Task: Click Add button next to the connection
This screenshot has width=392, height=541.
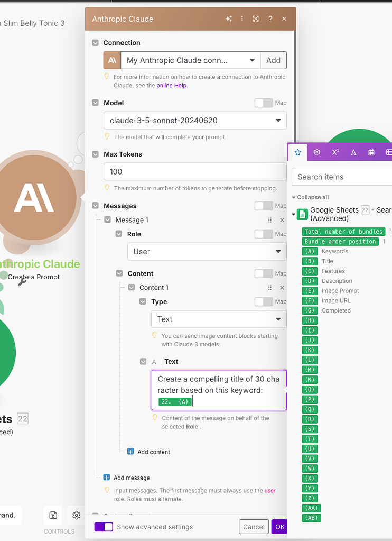Action: pyautogui.click(x=274, y=60)
